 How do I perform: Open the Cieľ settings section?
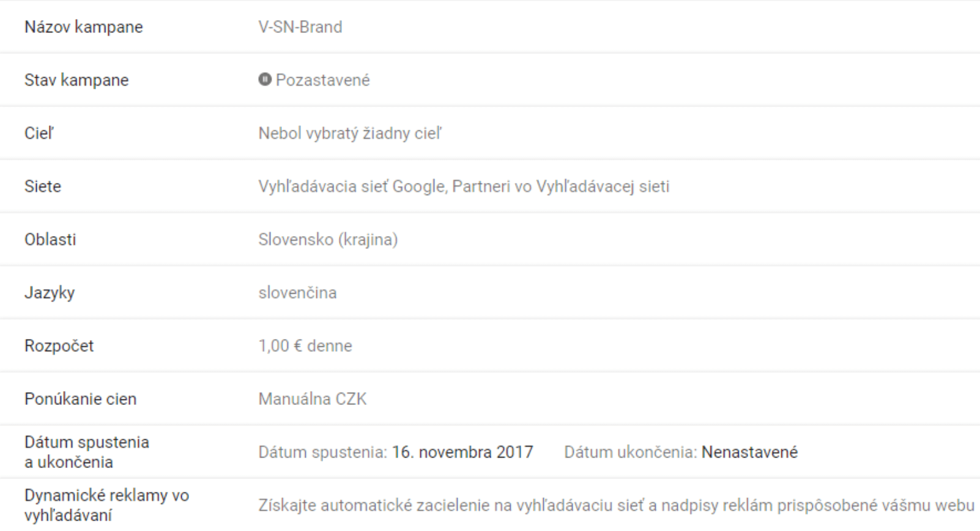(x=39, y=133)
